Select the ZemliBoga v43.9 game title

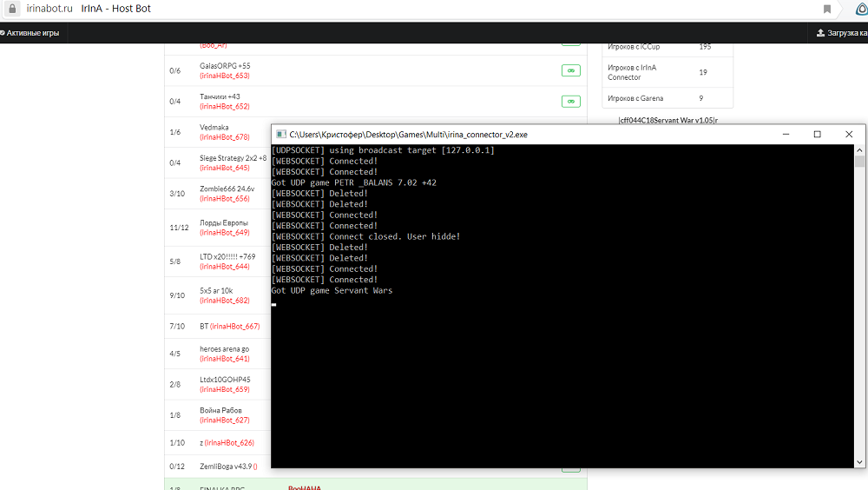(x=226, y=467)
